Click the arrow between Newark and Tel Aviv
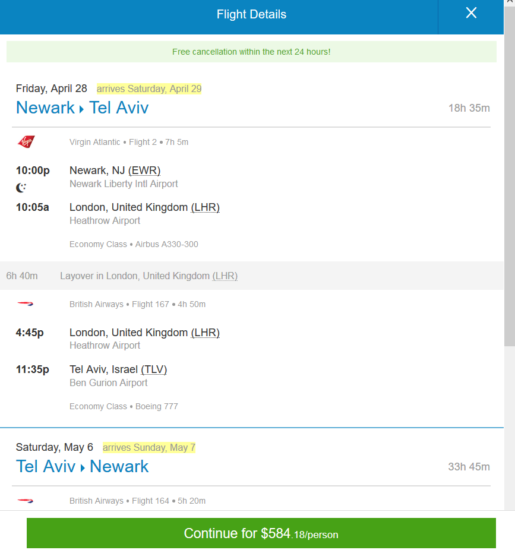The width and height of the screenshot is (515, 550). (x=81, y=109)
